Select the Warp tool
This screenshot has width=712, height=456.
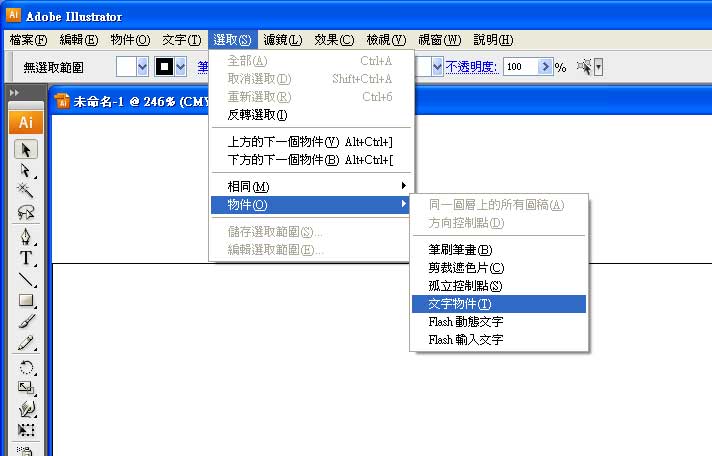26,409
